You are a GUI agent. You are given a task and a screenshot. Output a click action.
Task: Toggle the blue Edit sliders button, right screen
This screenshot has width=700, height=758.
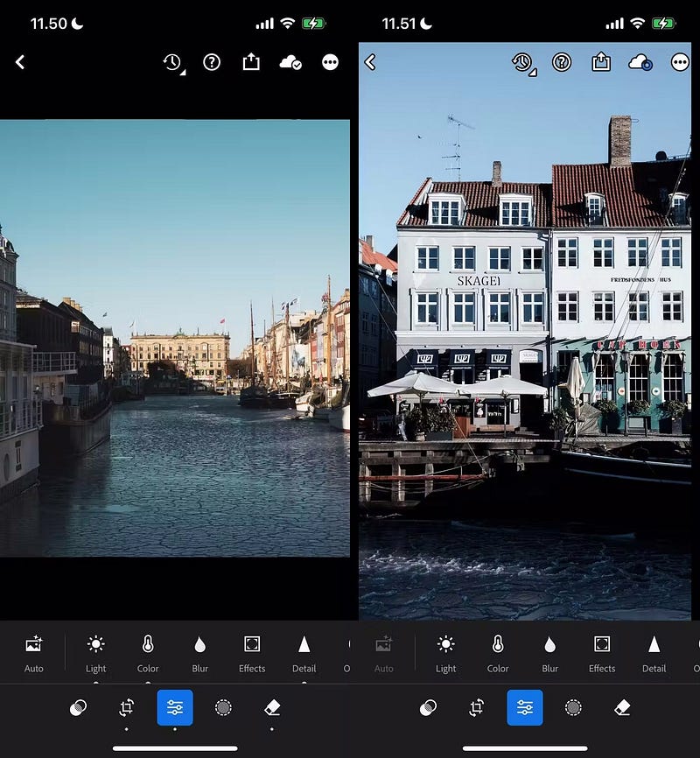click(x=525, y=707)
